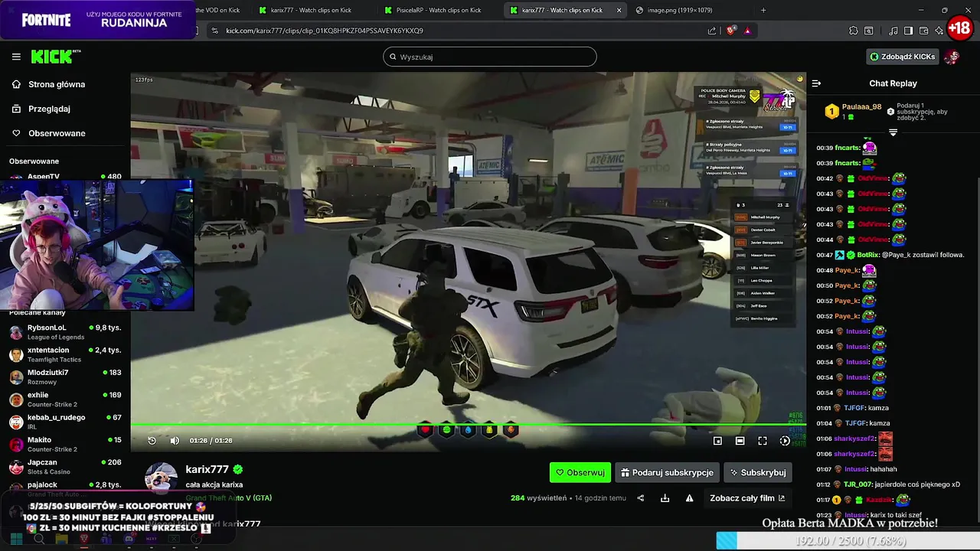980x551 pixels.
Task: Click the Brave Rewards triangle icon
Action: pyautogui.click(x=747, y=31)
